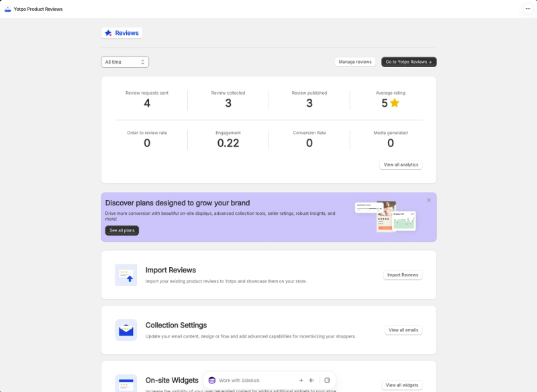Click the Sidekick plus add icon
Image resolution: width=537 pixels, height=392 pixels.
click(301, 381)
